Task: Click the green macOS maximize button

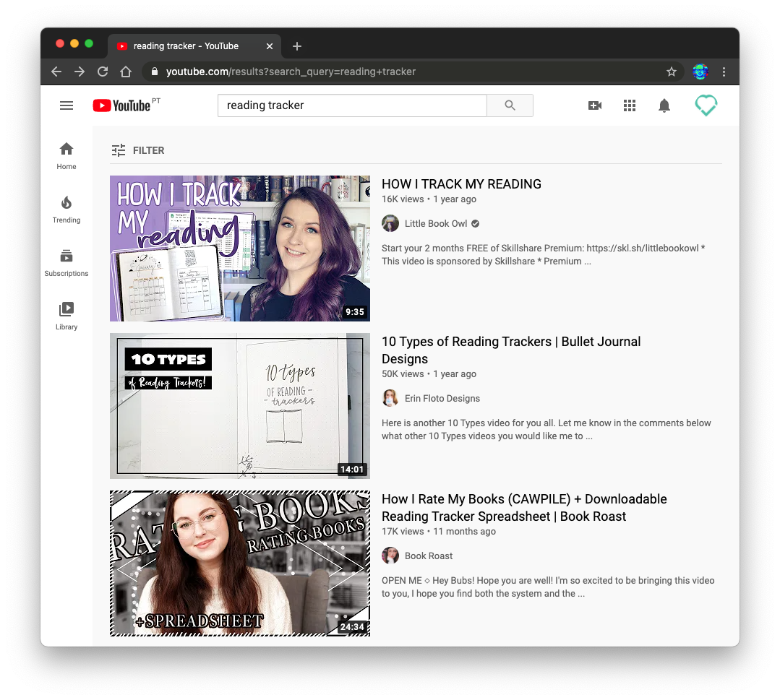Action: point(89,43)
